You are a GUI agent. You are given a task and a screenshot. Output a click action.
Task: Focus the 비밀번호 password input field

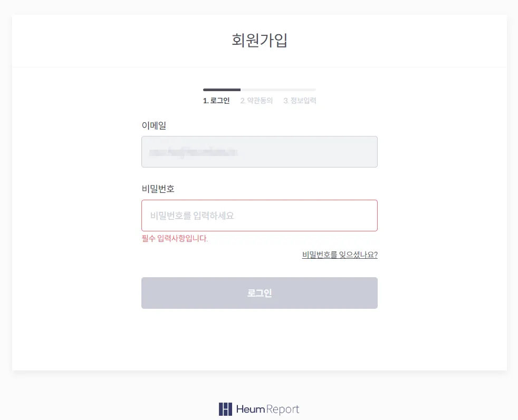pos(259,216)
